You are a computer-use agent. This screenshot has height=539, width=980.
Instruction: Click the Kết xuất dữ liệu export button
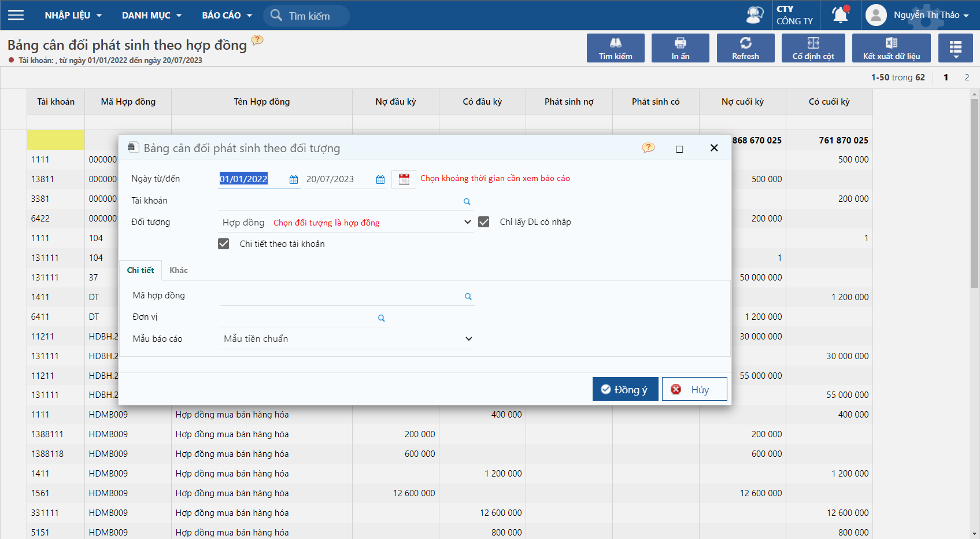(891, 48)
